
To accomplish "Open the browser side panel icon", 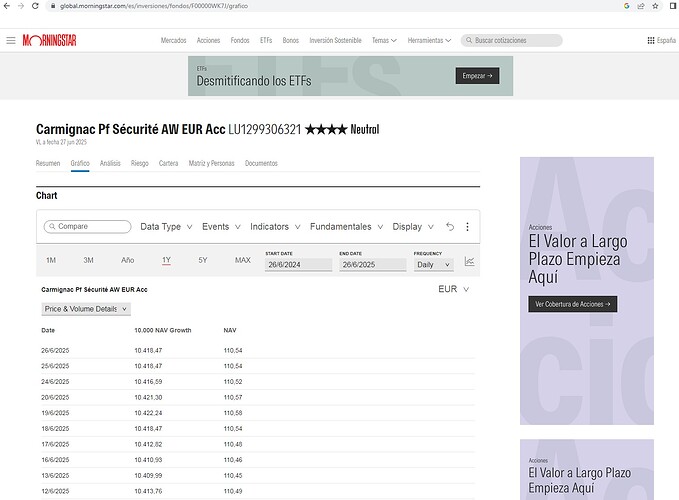I will point(673,6).
